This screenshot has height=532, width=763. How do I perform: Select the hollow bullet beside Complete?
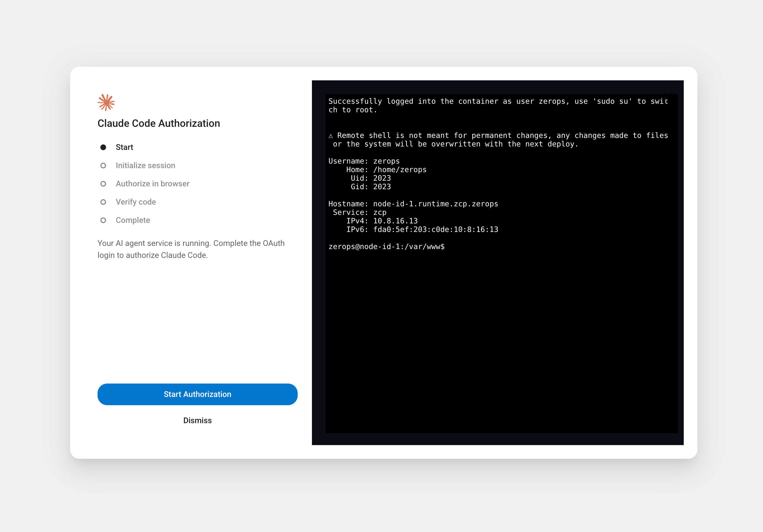(103, 220)
